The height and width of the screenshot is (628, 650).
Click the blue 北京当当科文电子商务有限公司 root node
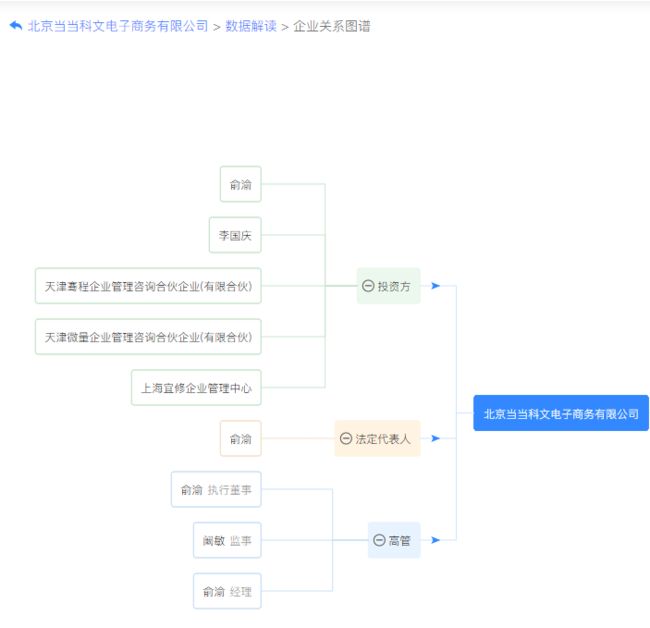tap(561, 413)
